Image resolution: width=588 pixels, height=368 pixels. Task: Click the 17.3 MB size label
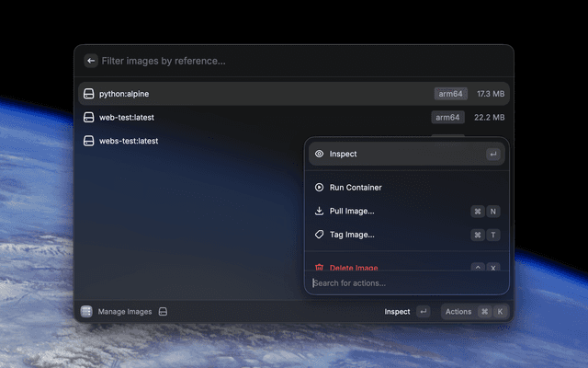tap(491, 94)
